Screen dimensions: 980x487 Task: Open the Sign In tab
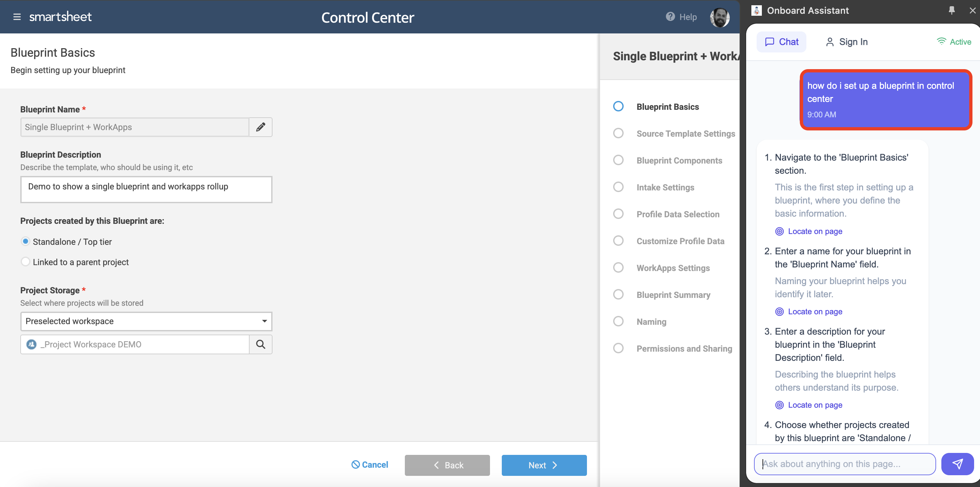(846, 42)
